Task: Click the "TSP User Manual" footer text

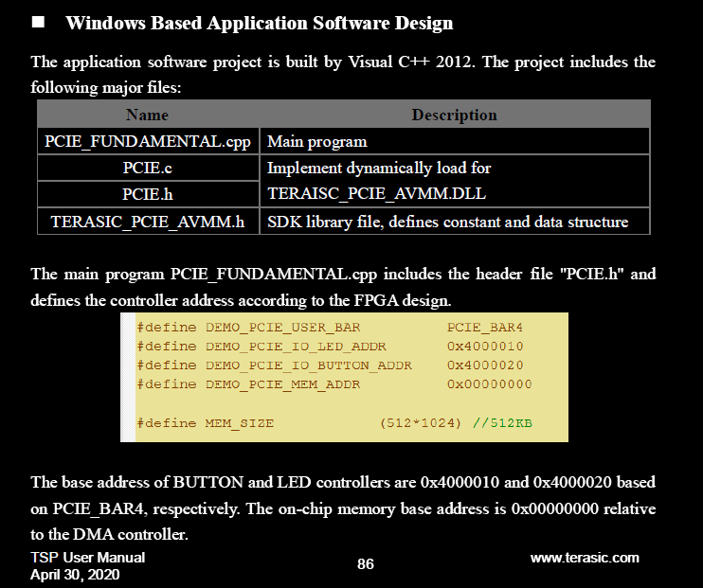Action: point(88,558)
